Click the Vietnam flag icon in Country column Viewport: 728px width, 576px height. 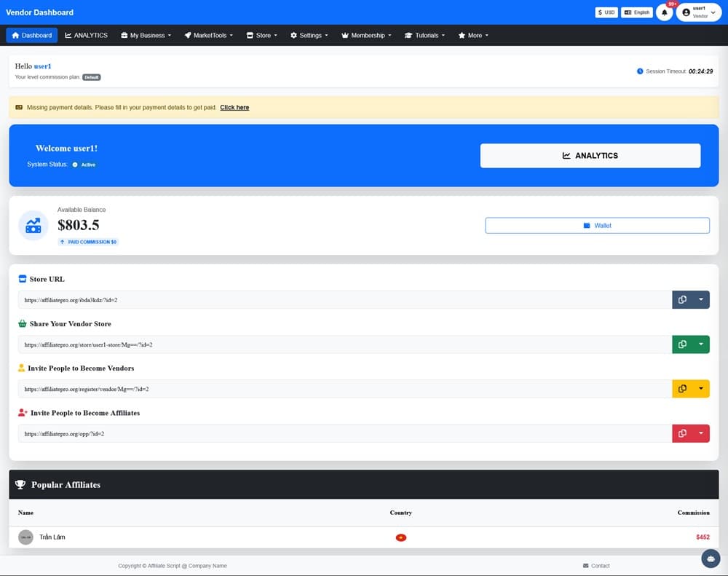(x=400, y=537)
